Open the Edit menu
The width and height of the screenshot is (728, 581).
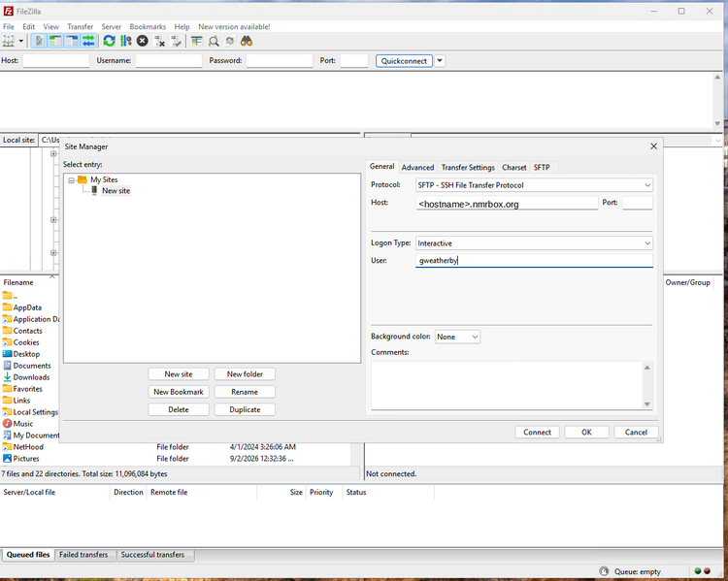(29, 26)
